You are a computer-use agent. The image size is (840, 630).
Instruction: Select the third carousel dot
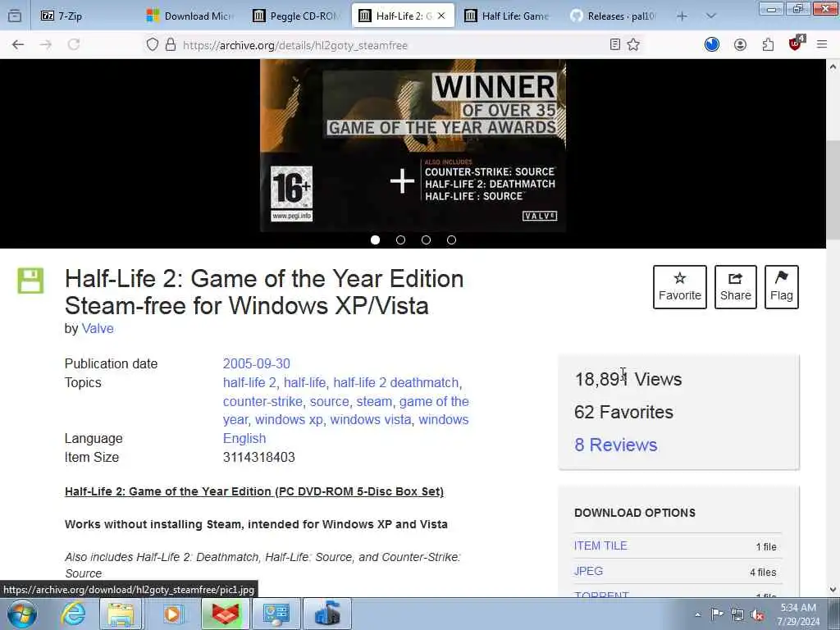[x=426, y=240]
